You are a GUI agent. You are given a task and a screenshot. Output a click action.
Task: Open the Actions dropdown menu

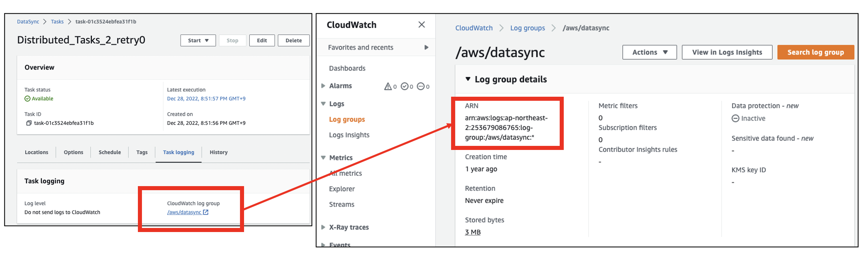[x=650, y=52]
